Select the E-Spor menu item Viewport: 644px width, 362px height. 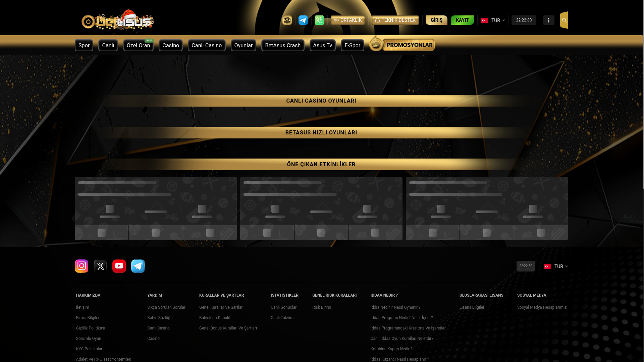(x=353, y=45)
